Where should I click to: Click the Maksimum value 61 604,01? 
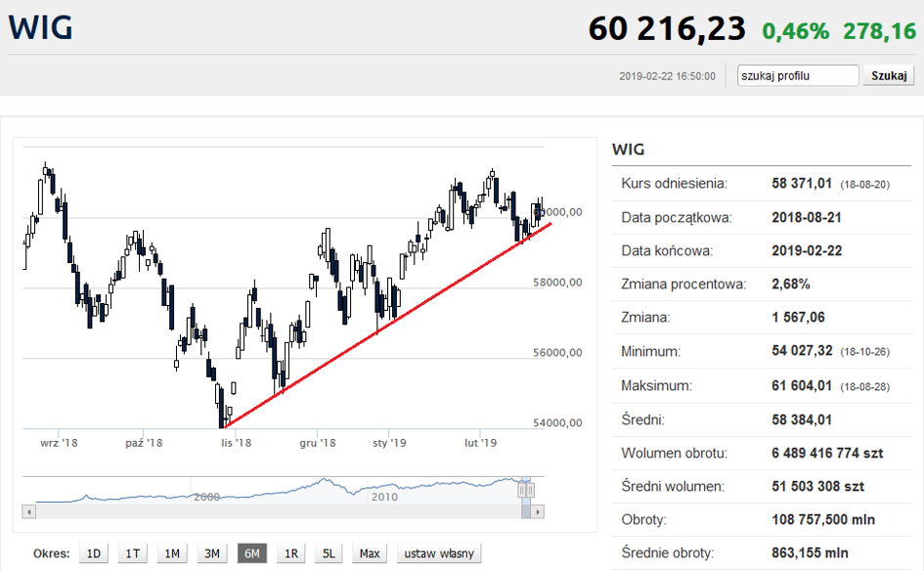tap(802, 386)
